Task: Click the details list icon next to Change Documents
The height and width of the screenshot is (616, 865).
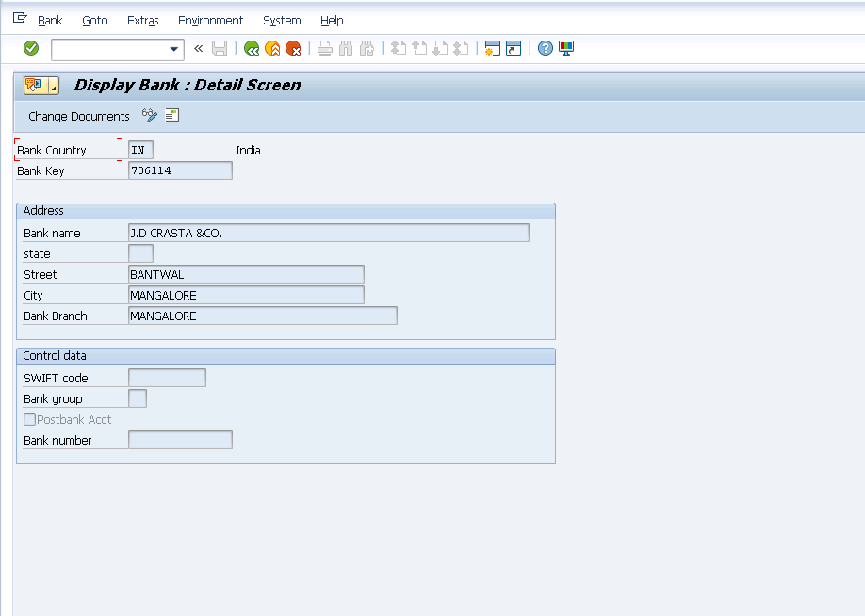Action: click(171, 115)
